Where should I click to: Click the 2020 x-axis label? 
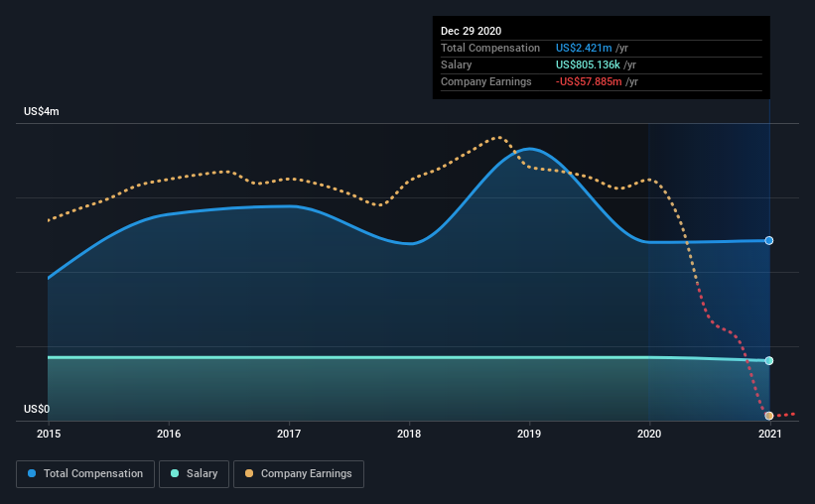pos(649,434)
